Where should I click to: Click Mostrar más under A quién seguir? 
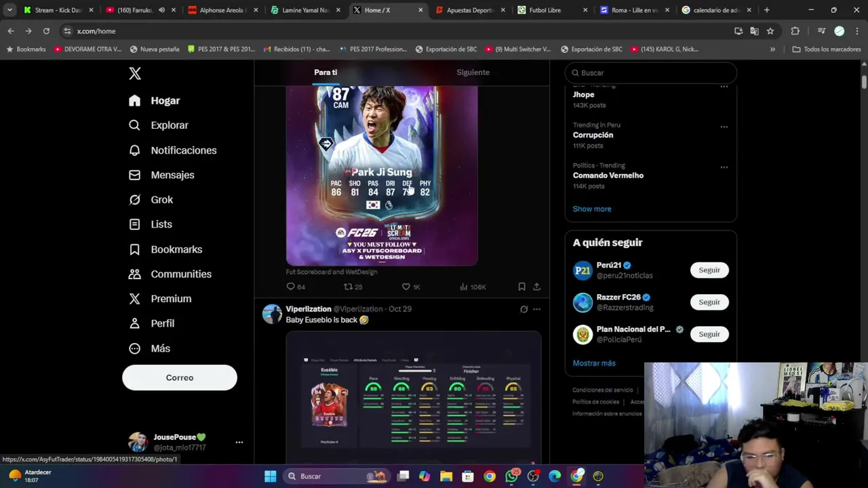(594, 363)
